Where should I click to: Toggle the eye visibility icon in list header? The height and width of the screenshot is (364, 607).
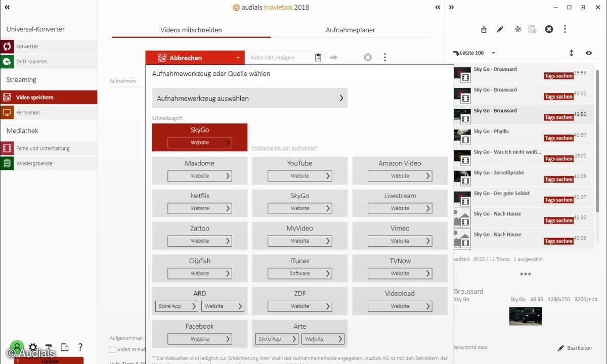(x=589, y=53)
